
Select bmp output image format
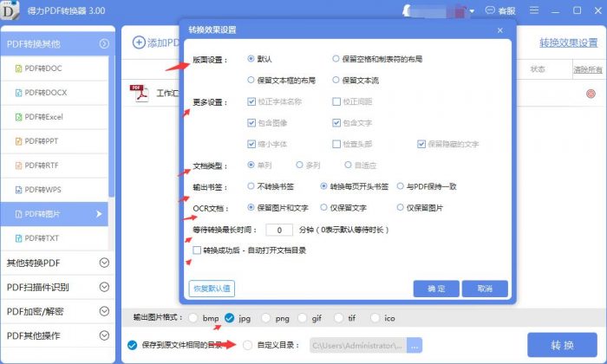coord(193,318)
